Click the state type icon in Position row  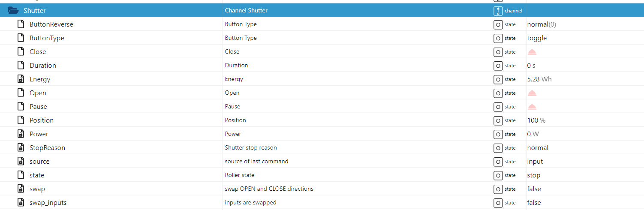click(498, 120)
